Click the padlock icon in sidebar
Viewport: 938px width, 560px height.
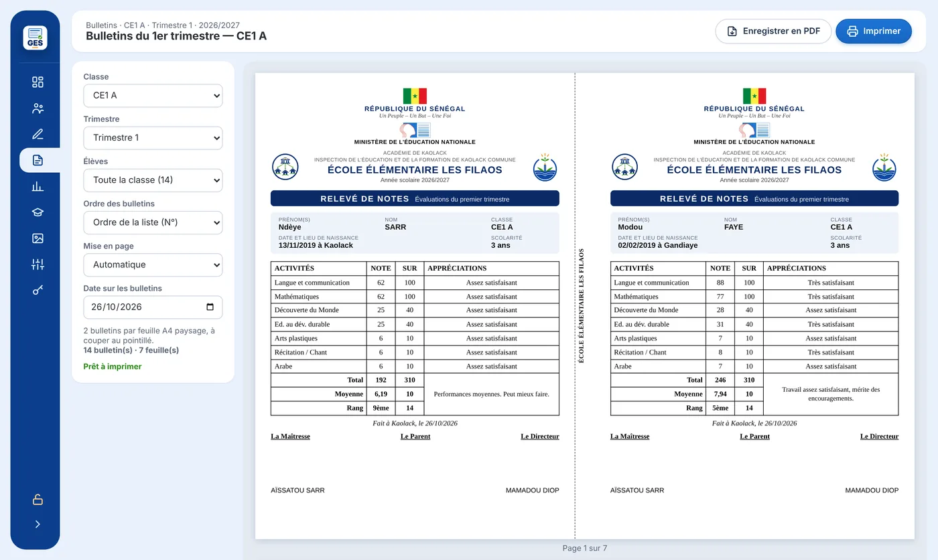pos(38,500)
